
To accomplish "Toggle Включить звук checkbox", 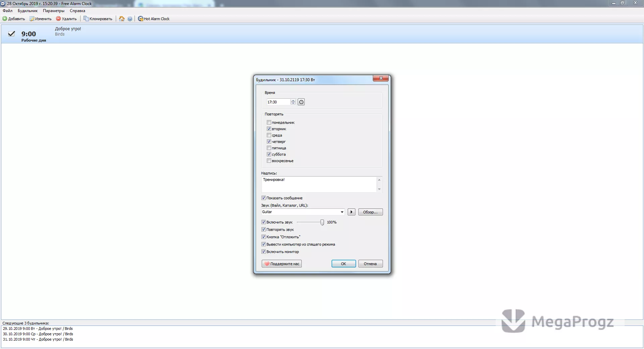I will [x=263, y=222].
